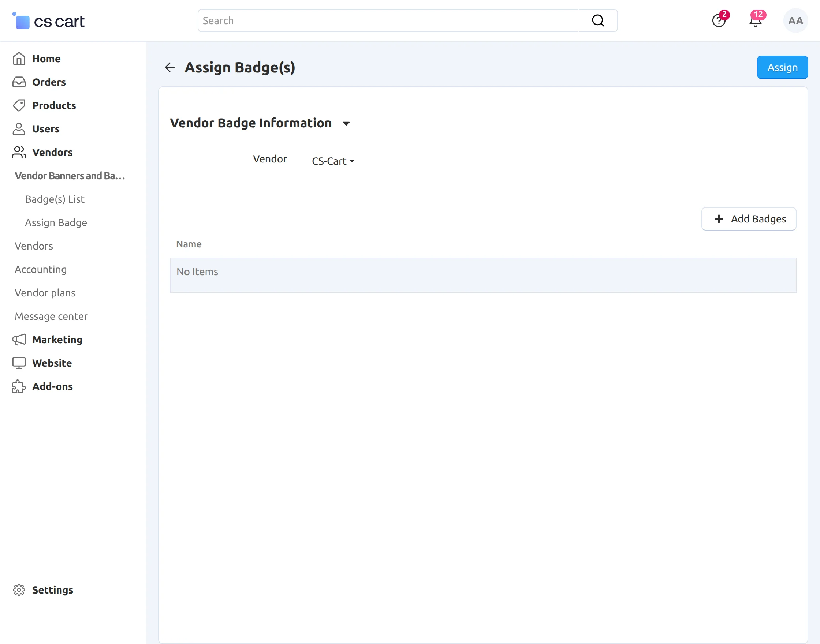Go to Message center
This screenshot has width=820, height=644.
pyautogui.click(x=51, y=316)
